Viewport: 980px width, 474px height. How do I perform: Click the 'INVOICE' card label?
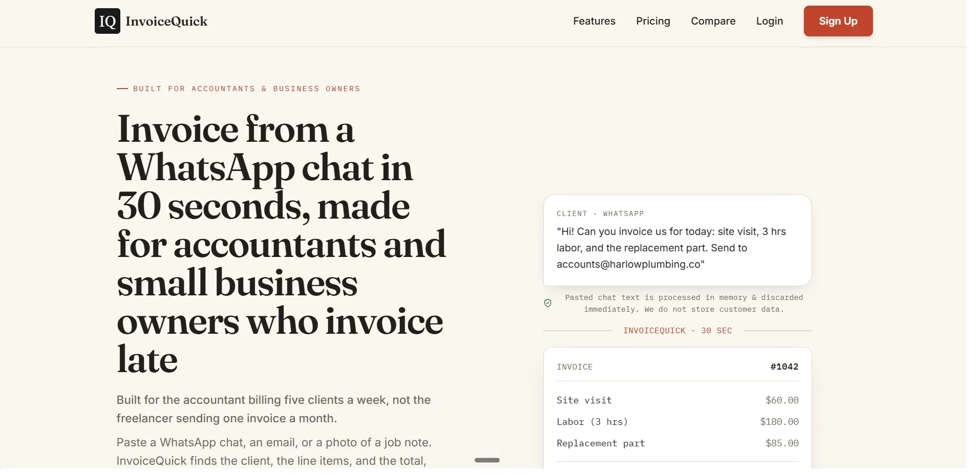tap(574, 367)
